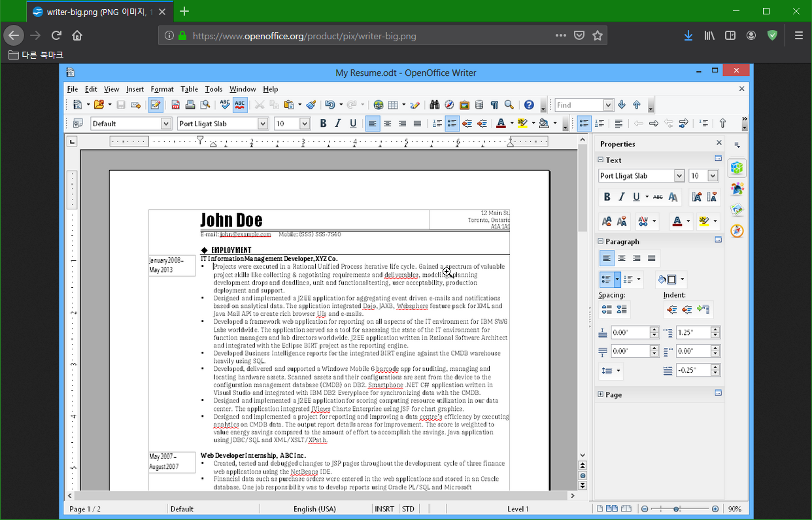Open the sidebar Character Spacing dropdown
Viewport: 812px width, 520px height.
[647, 222]
